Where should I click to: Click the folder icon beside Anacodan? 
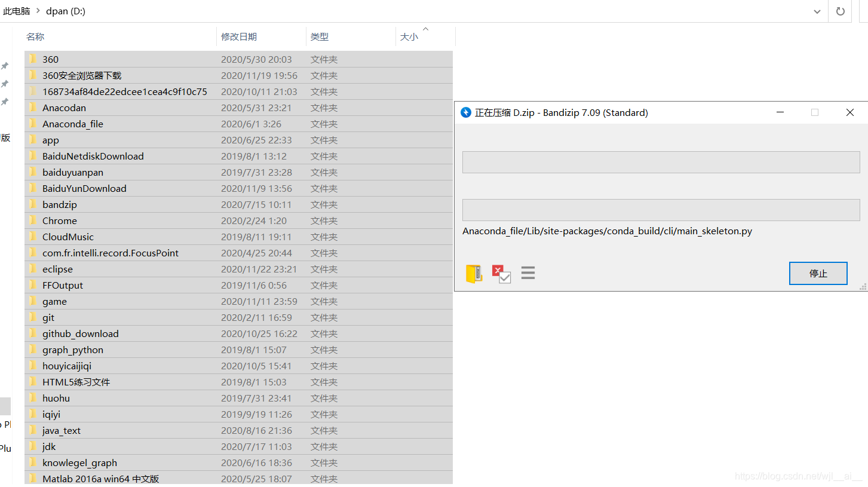point(33,108)
